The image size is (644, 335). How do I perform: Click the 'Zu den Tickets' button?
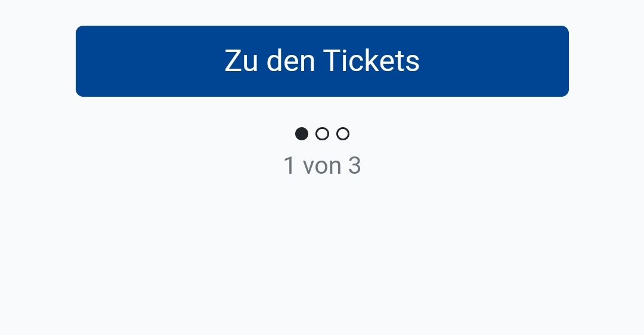coord(322,62)
